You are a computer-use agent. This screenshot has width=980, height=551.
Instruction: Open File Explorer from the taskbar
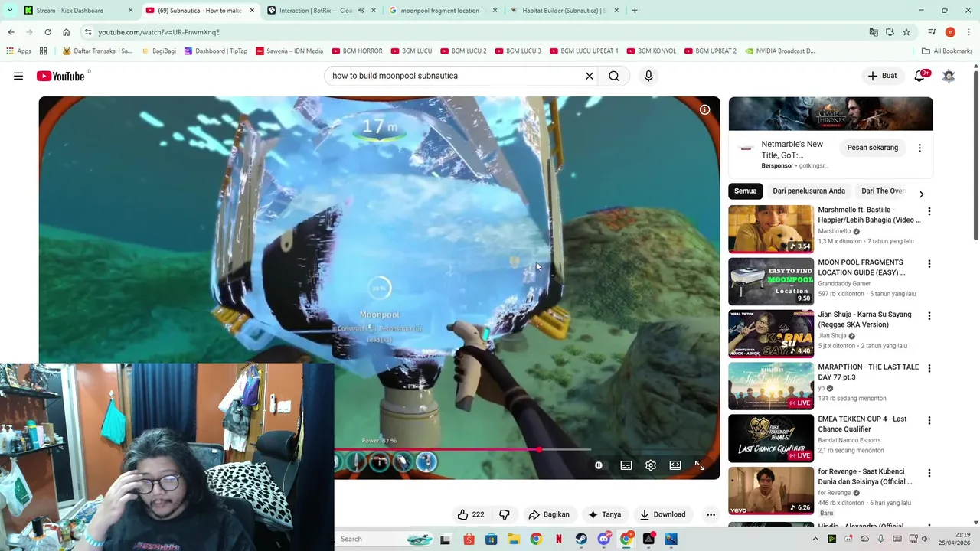pyautogui.click(x=514, y=539)
